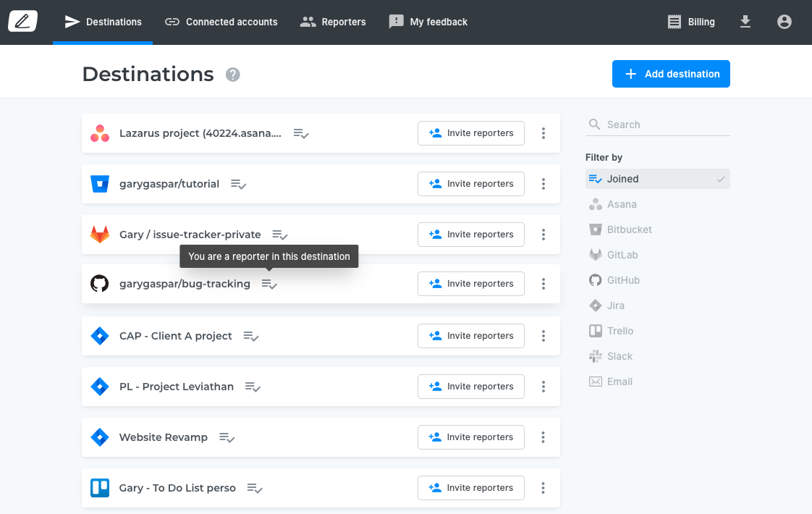Open more options for garygaspar/bug-tracking
Viewport: 812px width, 514px height.
(x=544, y=284)
